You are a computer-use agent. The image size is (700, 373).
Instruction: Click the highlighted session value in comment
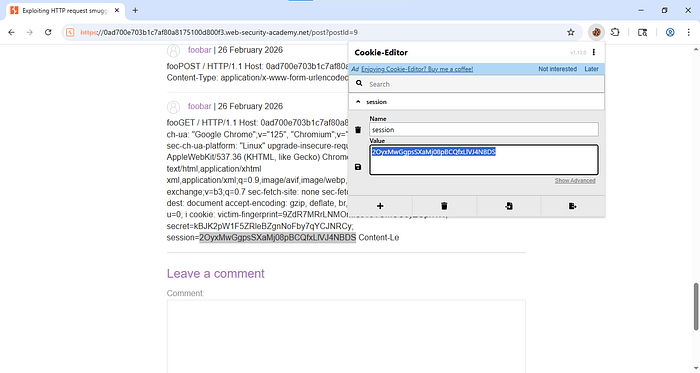(x=278, y=238)
